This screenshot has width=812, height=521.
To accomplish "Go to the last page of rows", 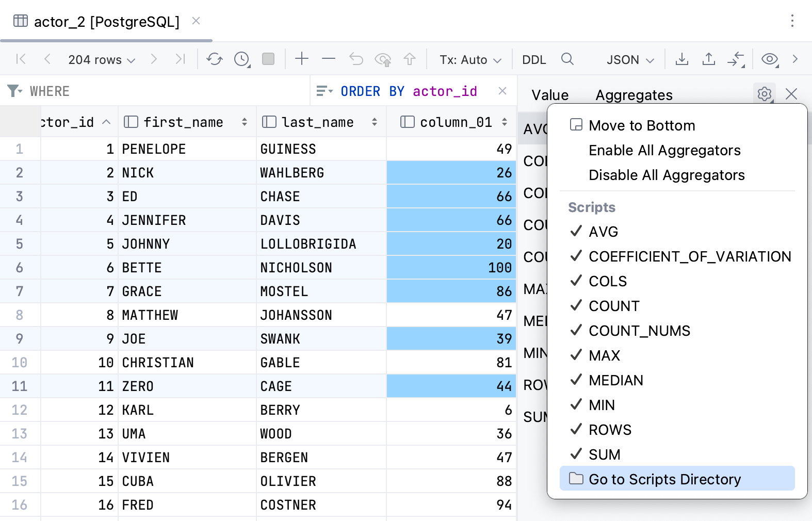I will tap(180, 59).
